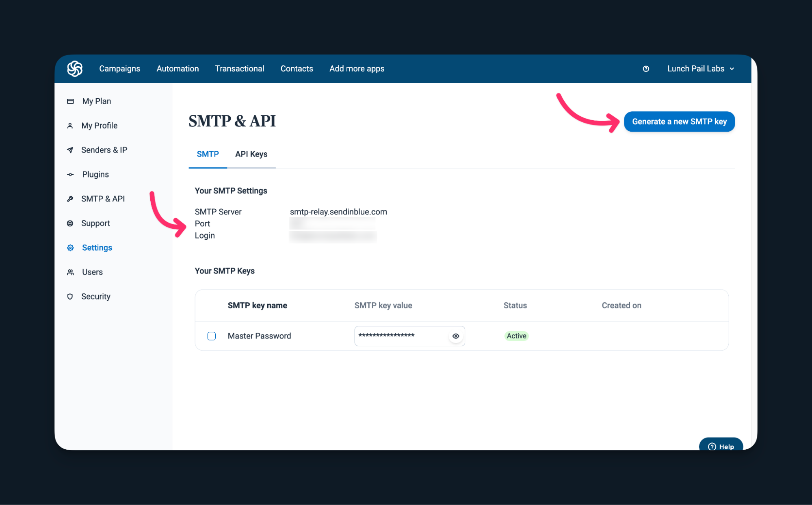This screenshot has width=812, height=505.
Task: Click the SMTP key value column header
Action: coord(383,305)
